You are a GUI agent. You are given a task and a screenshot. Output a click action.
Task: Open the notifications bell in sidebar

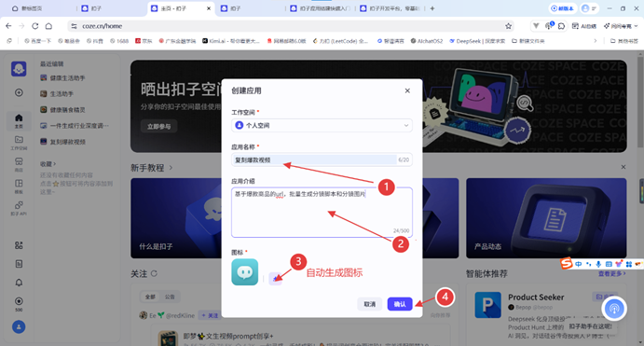[x=19, y=283]
